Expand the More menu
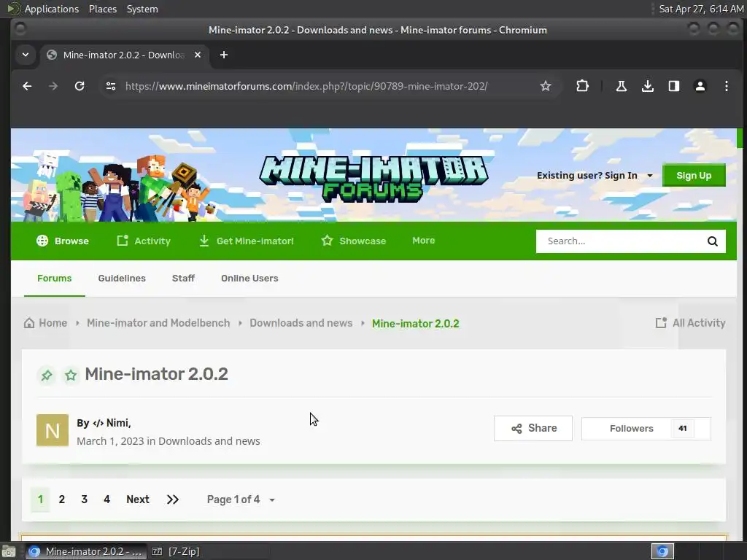The height and width of the screenshot is (560, 747). pos(424,241)
